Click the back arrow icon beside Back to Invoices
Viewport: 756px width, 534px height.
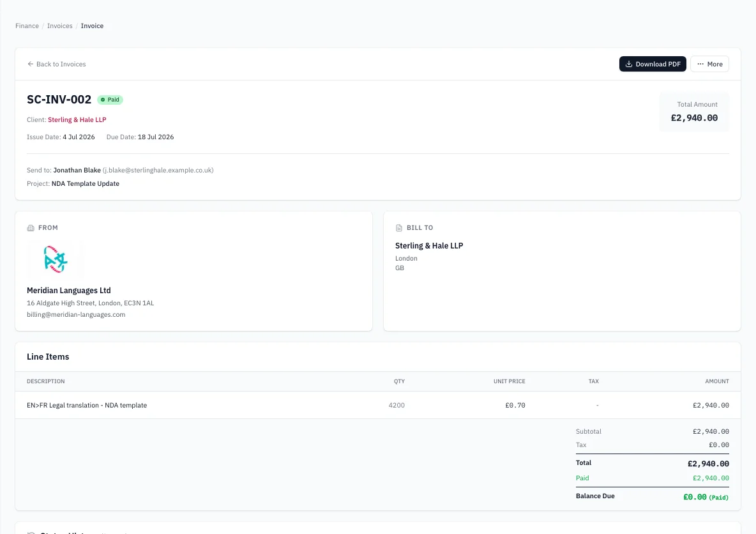point(31,64)
